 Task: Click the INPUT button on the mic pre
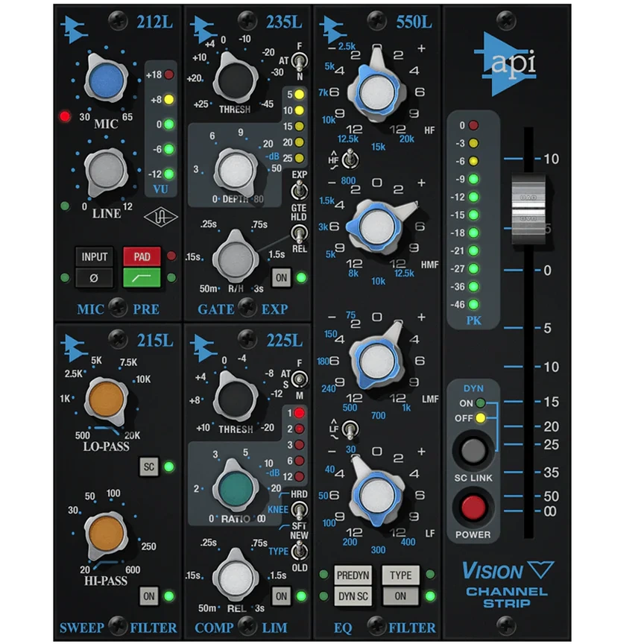click(x=94, y=257)
